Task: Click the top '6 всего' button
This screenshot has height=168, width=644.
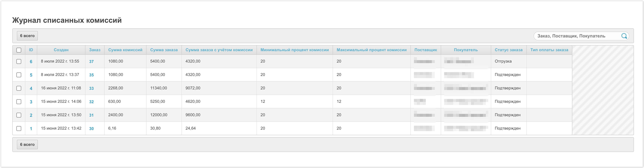Action: point(27,36)
